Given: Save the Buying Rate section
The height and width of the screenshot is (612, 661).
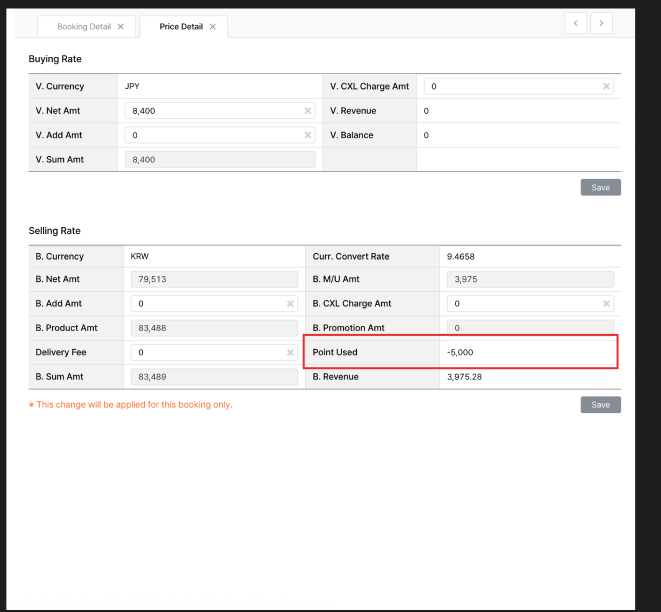Looking at the screenshot, I should pos(600,188).
